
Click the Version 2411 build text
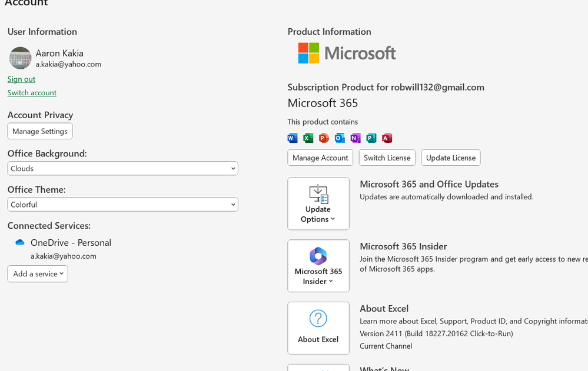pos(436,333)
